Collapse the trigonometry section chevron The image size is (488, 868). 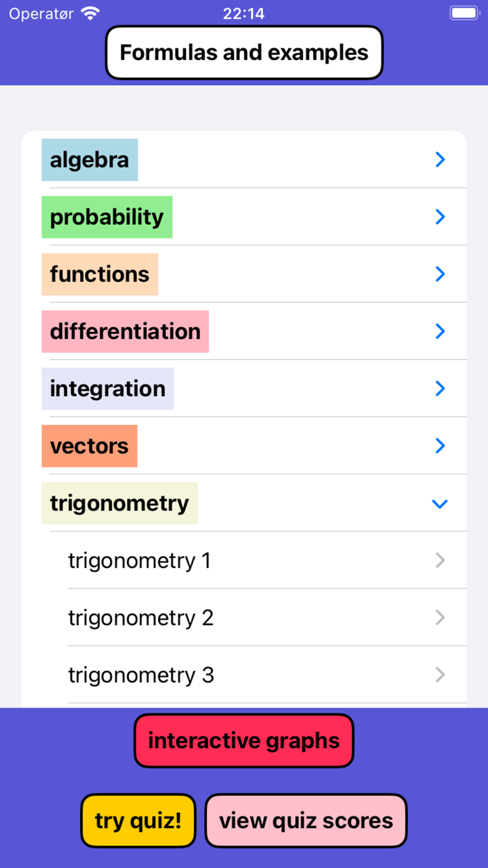[x=439, y=503]
